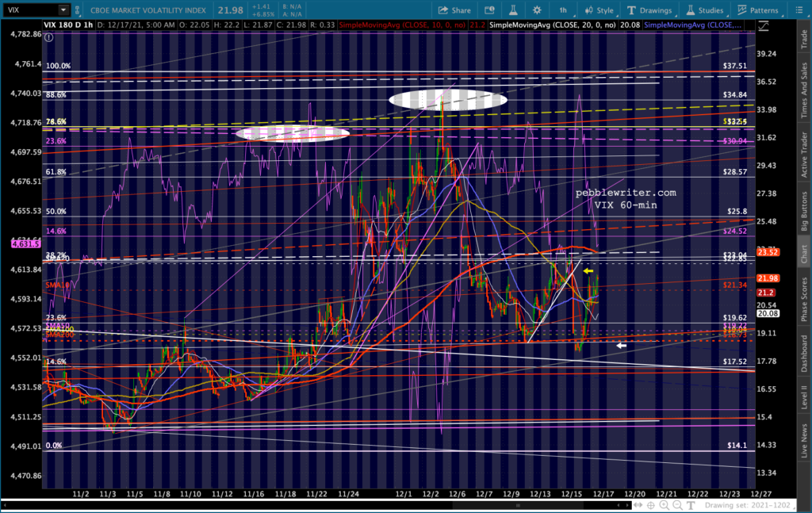
Task: Open the 1h timeframe selector
Action: 562,10
